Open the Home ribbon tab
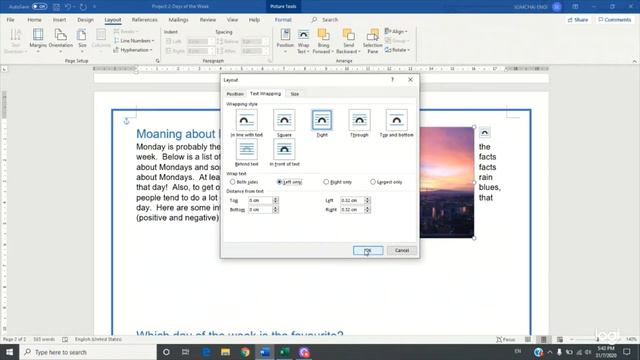 [x=34, y=20]
